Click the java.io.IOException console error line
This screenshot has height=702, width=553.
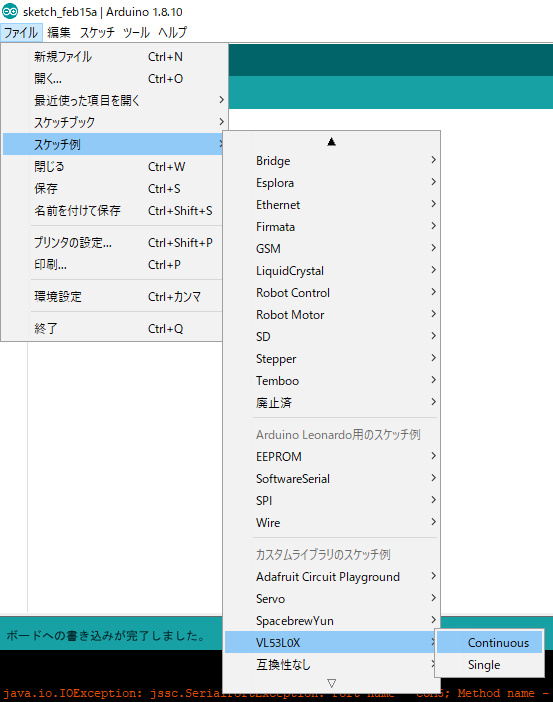[x=276, y=694]
